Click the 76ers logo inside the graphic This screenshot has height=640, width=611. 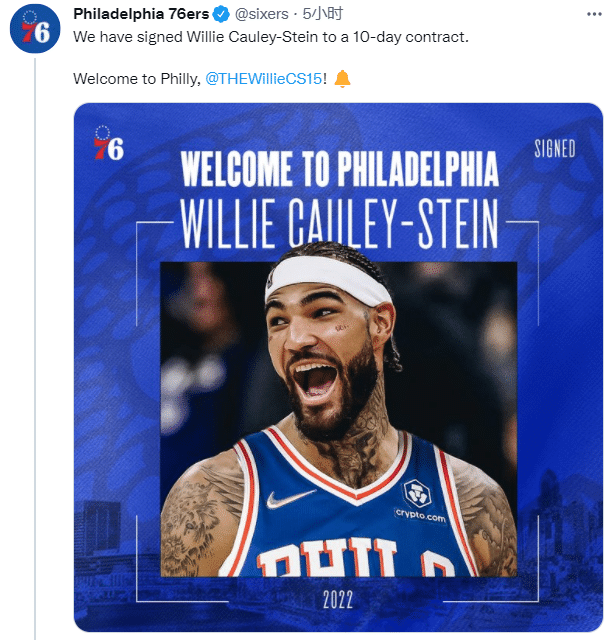pyautogui.click(x=108, y=143)
